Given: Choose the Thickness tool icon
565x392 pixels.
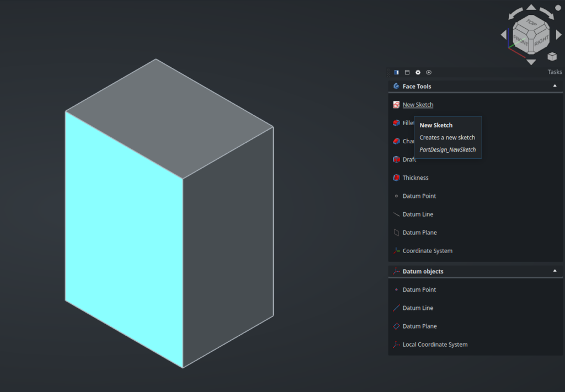Looking at the screenshot, I should (396, 178).
